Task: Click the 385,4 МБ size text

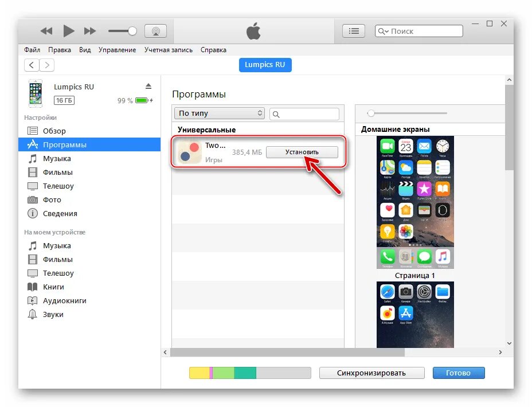Action: tap(247, 152)
